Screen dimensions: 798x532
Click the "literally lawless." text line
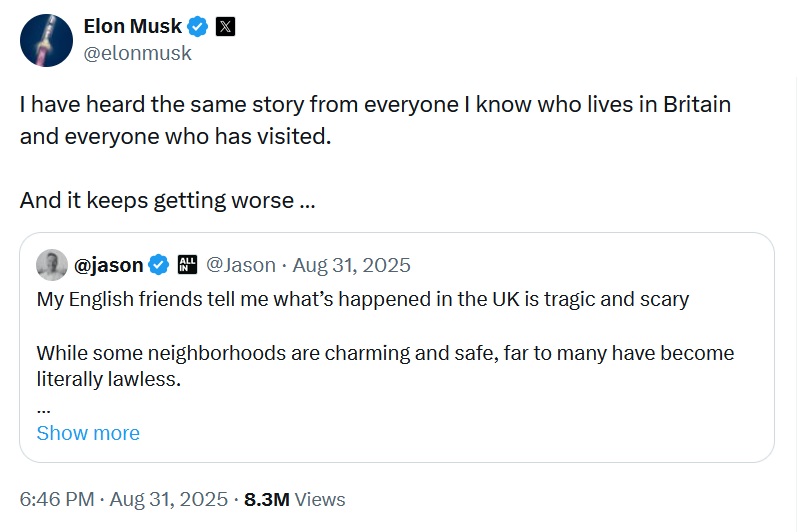[111, 380]
